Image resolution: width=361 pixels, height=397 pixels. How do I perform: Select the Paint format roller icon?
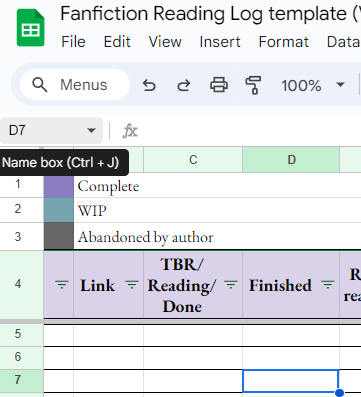pyautogui.click(x=253, y=85)
